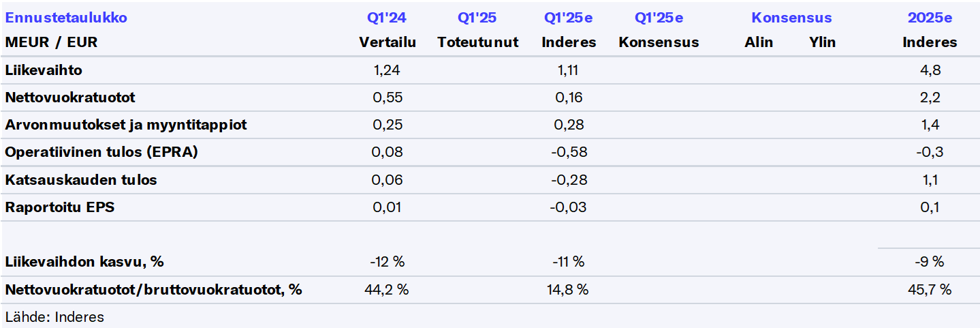This screenshot has width=980, height=328.
Task: Click the Liikevaihto Q1'24 value 1,24
Action: click(388, 70)
